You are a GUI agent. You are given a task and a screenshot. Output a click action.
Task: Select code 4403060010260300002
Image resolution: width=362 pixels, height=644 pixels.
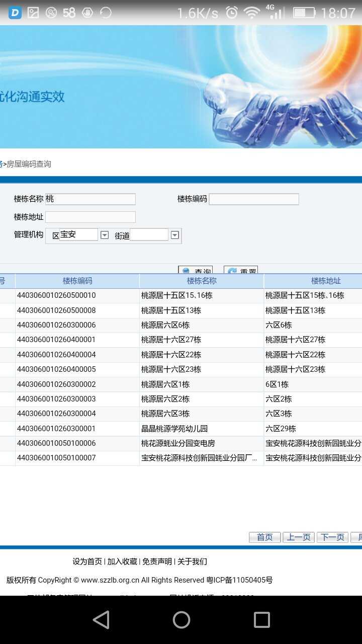[56, 384]
